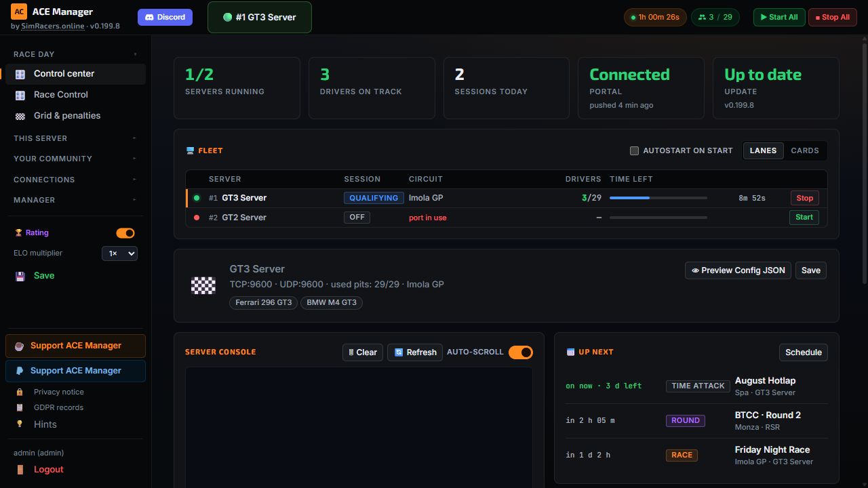Click the floppy disk Save icon in sidebar
The width and height of the screenshot is (868, 488).
pyautogui.click(x=20, y=276)
